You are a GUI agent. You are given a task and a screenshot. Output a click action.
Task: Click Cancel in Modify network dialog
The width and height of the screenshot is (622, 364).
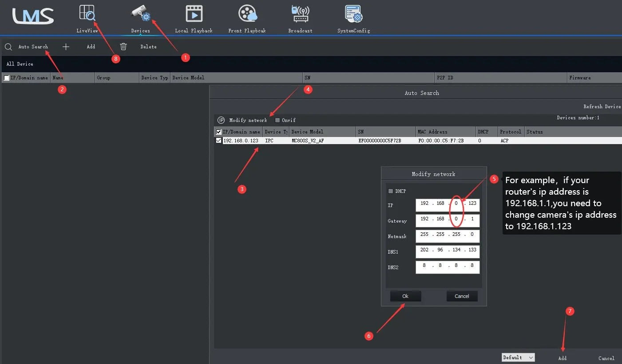click(462, 296)
